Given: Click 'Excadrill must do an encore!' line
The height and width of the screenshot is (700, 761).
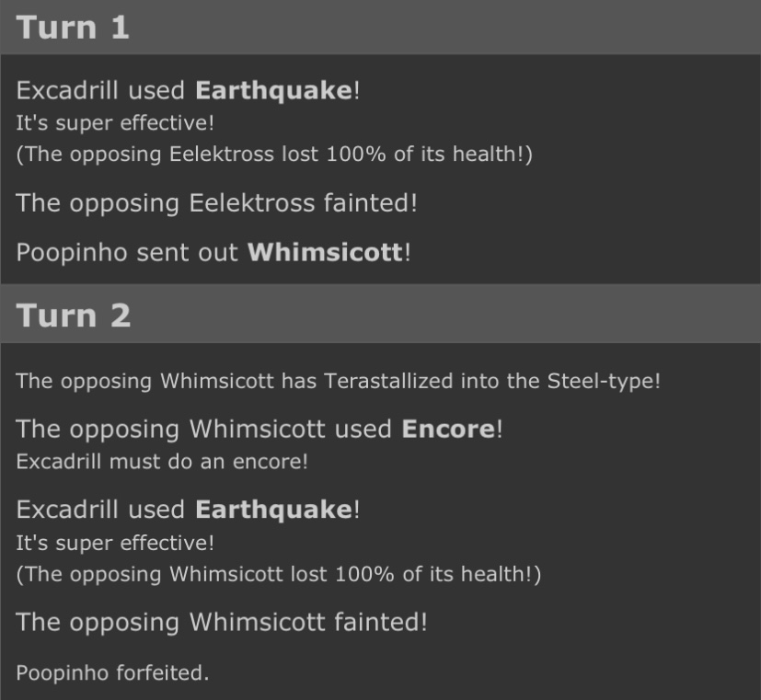Looking at the screenshot, I should click(x=162, y=462).
